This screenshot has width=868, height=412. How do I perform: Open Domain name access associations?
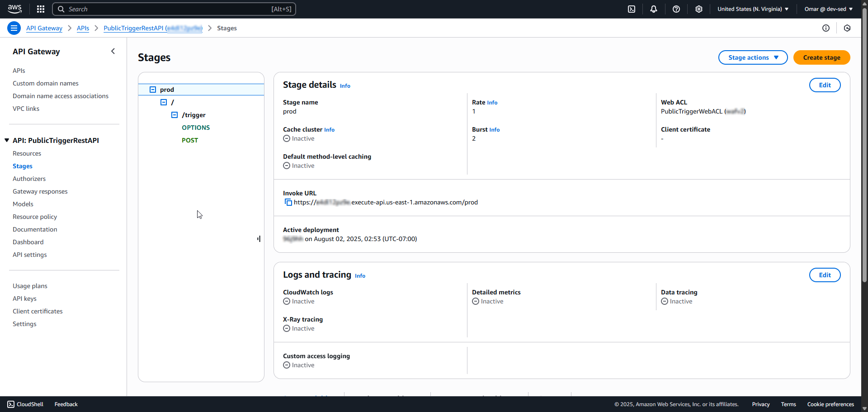pos(61,96)
